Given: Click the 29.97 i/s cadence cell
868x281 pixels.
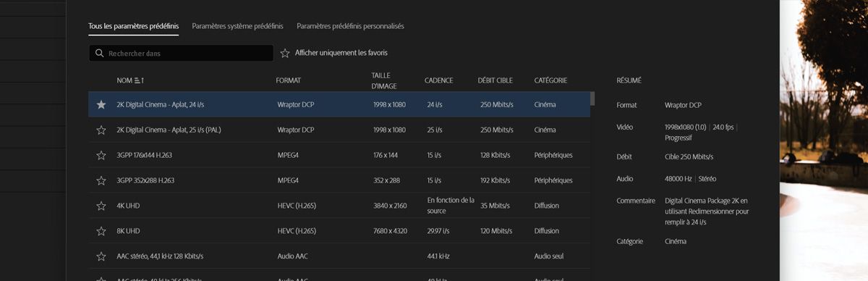Looking at the screenshot, I should [438, 231].
